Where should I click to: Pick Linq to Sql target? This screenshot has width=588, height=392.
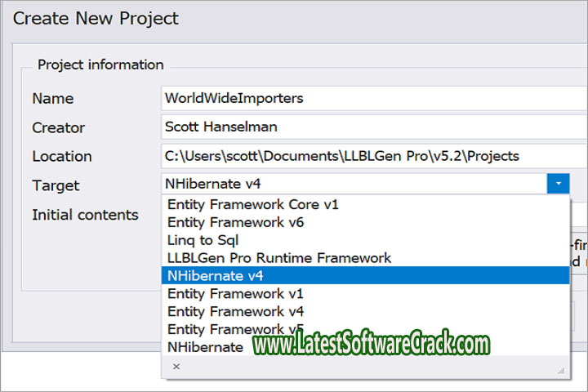coord(366,240)
